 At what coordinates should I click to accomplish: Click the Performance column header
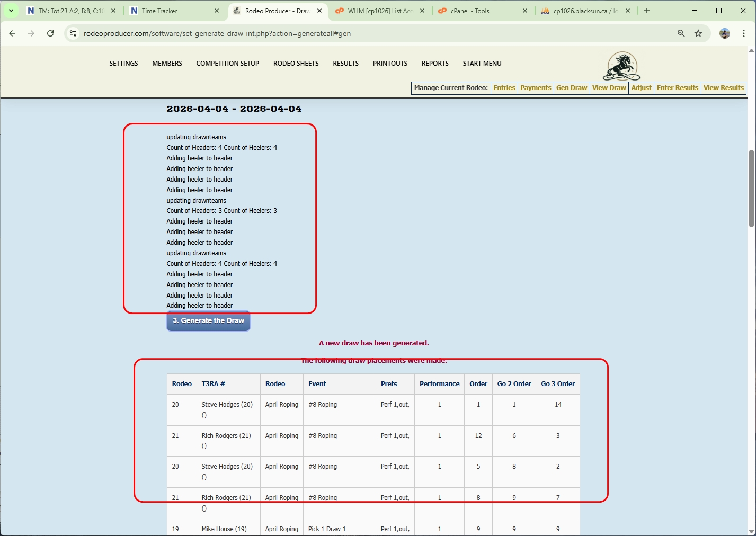pos(439,384)
